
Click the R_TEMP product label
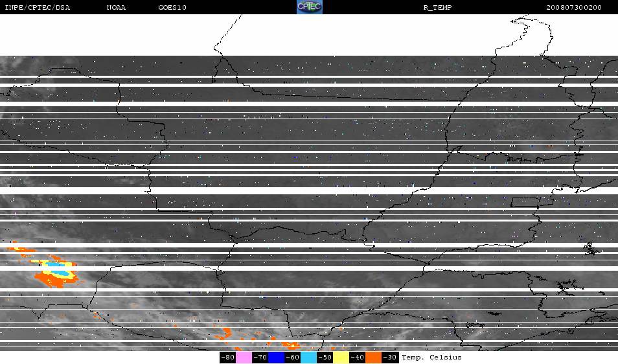point(437,8)
